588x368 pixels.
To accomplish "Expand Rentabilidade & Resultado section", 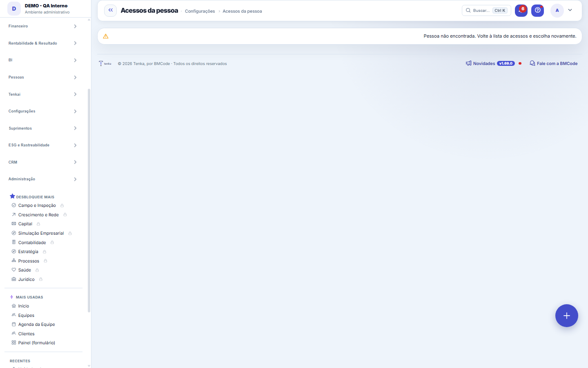I will [43, 43].
